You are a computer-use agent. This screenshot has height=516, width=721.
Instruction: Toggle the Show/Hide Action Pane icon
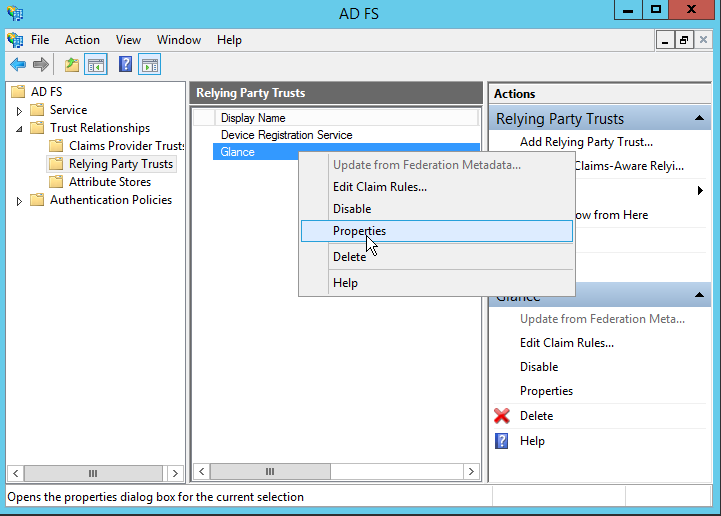click(149, 65)
